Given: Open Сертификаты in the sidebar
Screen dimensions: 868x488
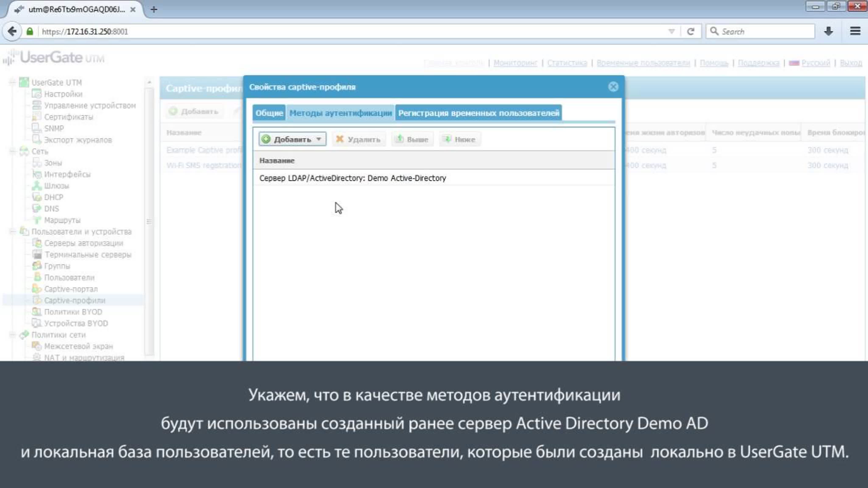Looking at the screenshot, I should coord(68,117).
